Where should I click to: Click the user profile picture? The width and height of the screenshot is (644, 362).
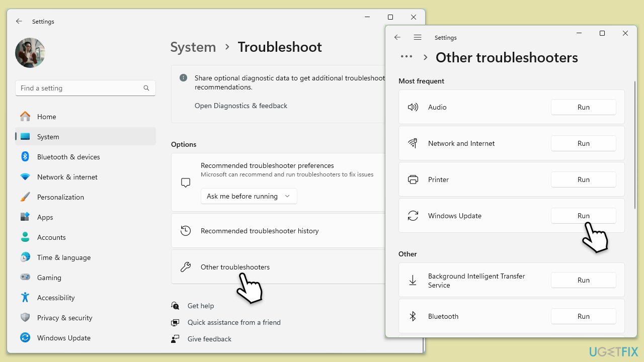coord(30,53)
